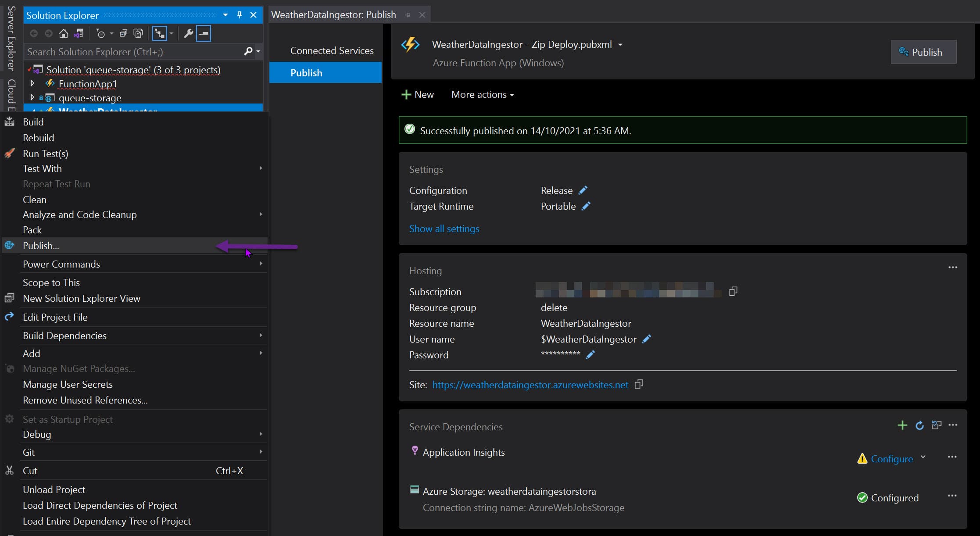Image resolution: width=980 pixels, height=536 pixels.
Task: Open Properties using the wrench icon
Action: (188, 33)
